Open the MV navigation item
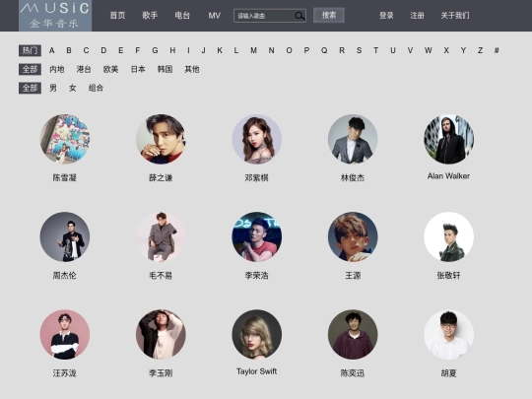 click(x=215, y=16)
